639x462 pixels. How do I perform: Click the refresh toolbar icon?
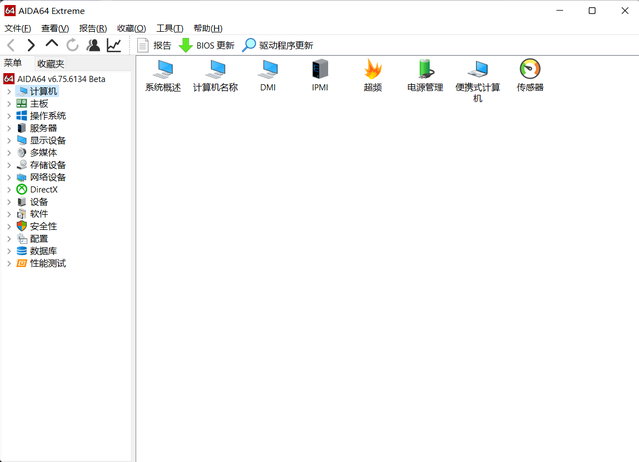pyautogui.click(x=73, y=45)
